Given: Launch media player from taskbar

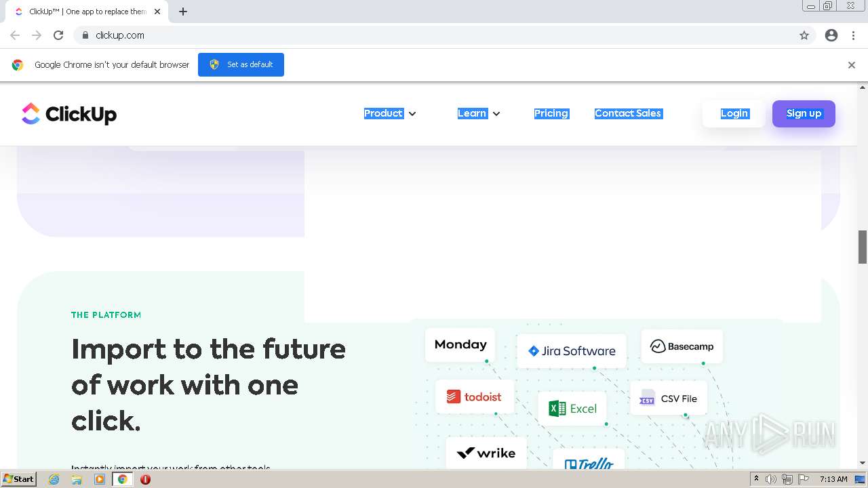Looking at the screenshot, I should click(x=100, y=479).
